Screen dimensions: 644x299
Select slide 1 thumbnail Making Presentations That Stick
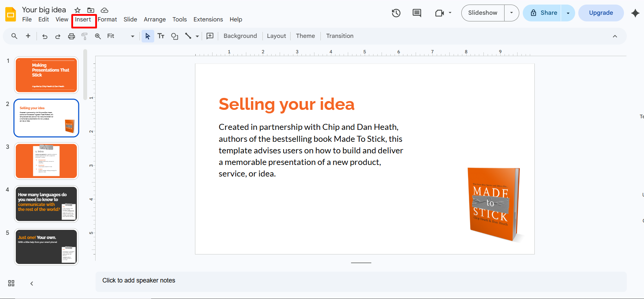46,75
